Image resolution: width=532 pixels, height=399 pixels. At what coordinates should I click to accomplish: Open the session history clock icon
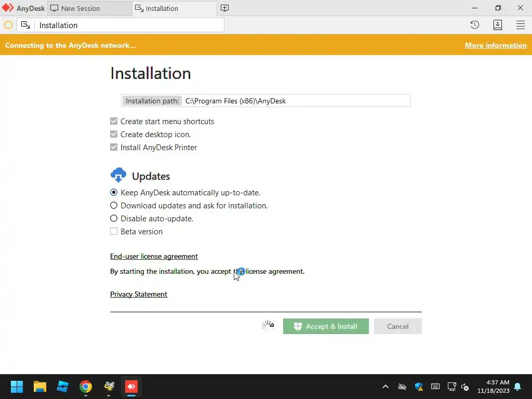point(475,25)
